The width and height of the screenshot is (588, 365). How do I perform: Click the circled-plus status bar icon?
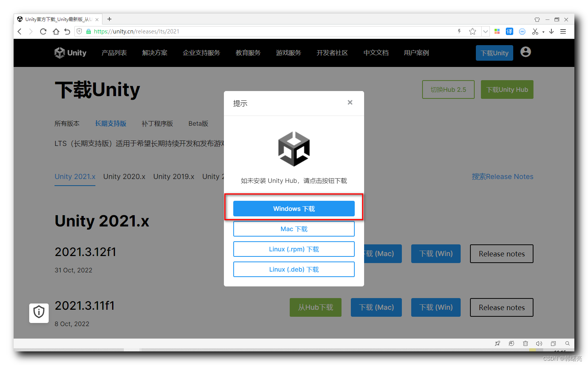[x=511, y=344]
